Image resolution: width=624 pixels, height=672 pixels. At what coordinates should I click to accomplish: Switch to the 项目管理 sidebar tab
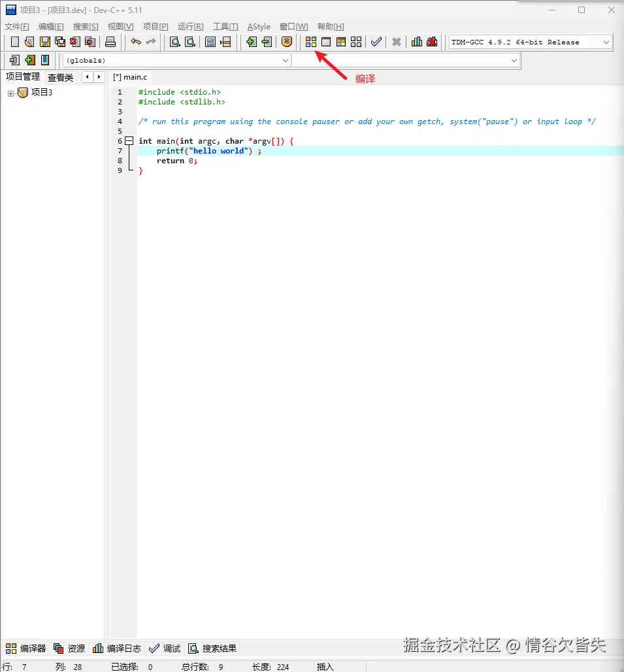click(23, 76)
